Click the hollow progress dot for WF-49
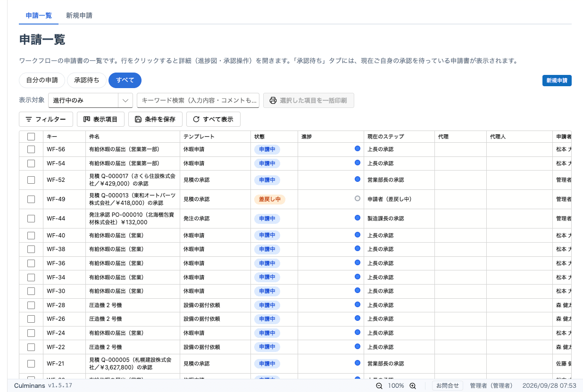 [358, 198]
